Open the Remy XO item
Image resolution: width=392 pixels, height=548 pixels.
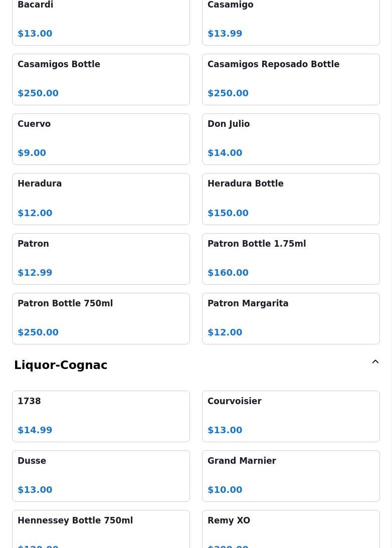[x=291, y=529]
